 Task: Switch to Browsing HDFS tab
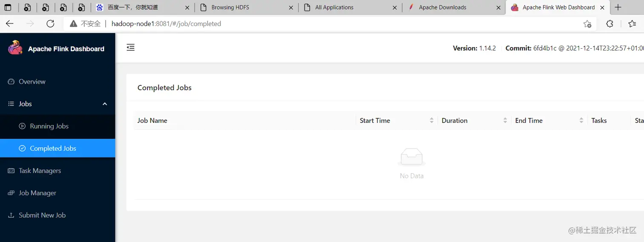pyautogui.click(x=246, y=7)
